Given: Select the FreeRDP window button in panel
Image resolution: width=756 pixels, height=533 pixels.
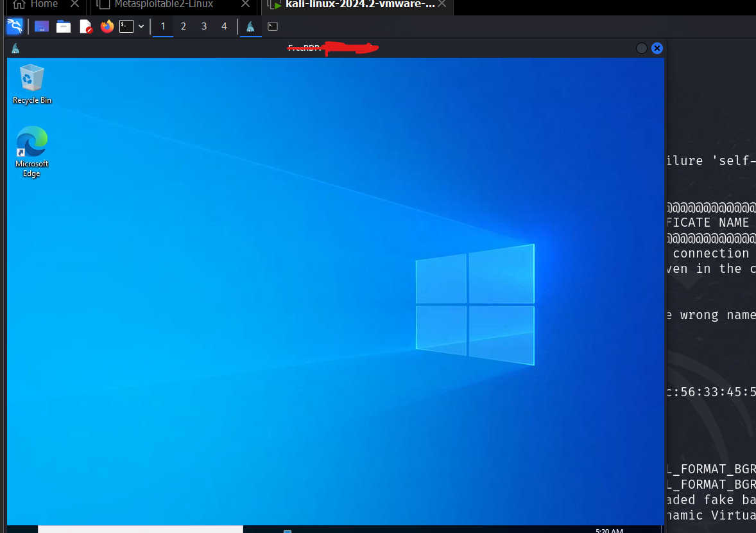Looking at the screenshot, I should click(250, 26).
